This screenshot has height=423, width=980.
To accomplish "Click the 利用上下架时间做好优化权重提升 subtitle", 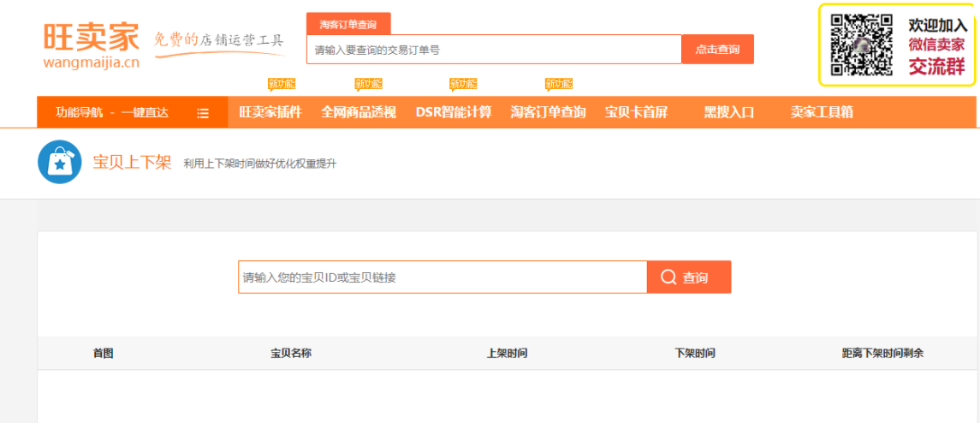I will click(260, 164).
